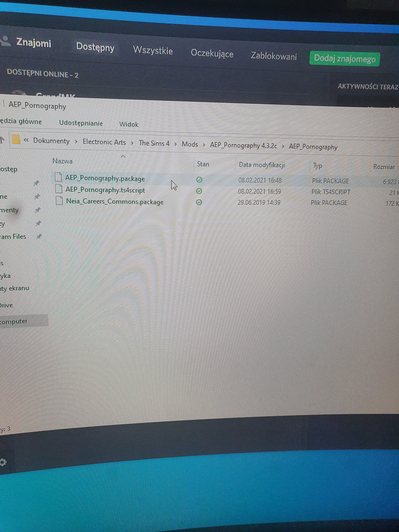Viewport: 399px width, 532px height.
Task: Click the Neia_Careers_Commons.package file icon
Action: tap(59, 201)
